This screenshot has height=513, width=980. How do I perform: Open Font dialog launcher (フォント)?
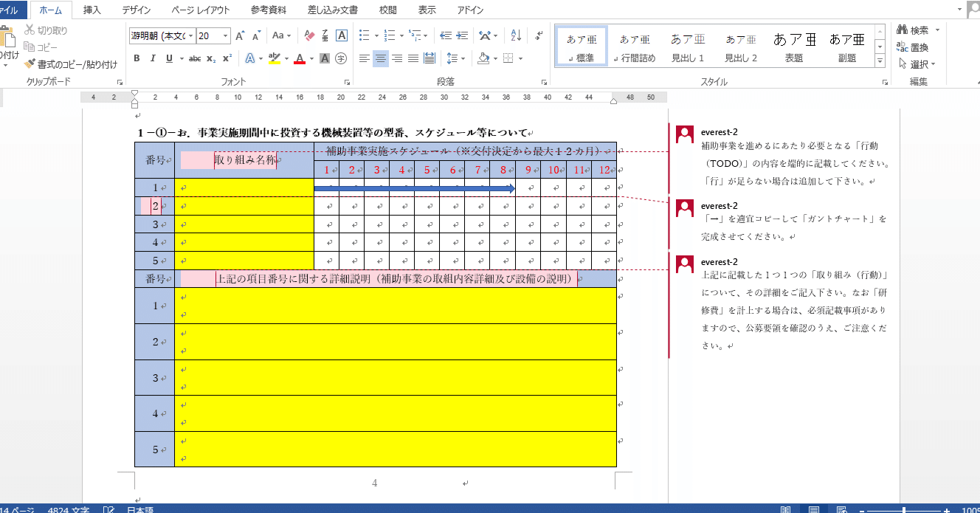pos(348,82)
